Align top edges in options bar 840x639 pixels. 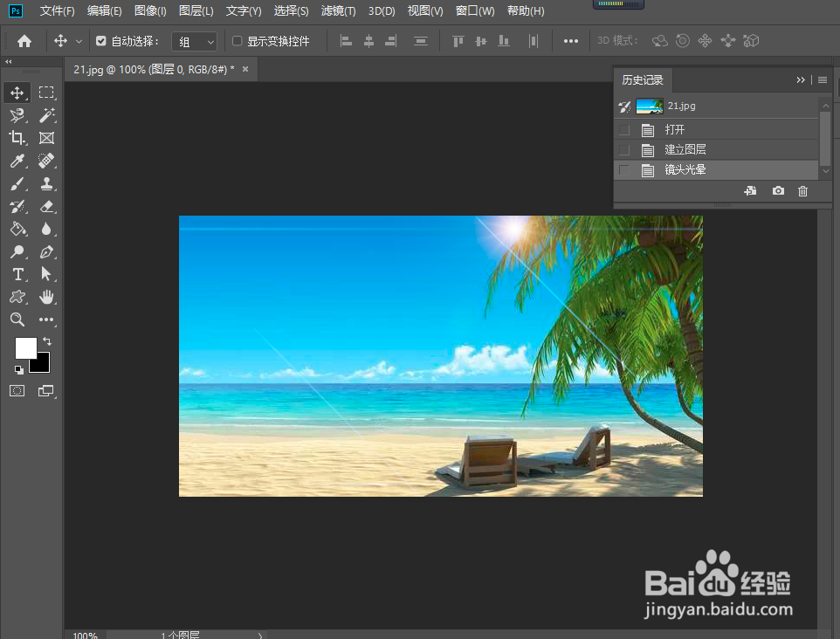(458, 41)
